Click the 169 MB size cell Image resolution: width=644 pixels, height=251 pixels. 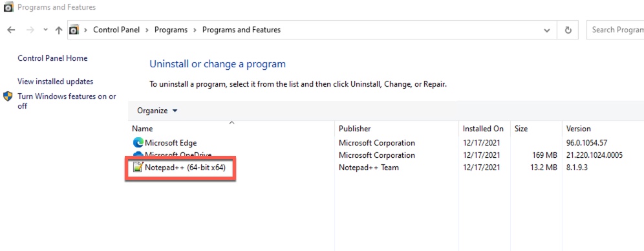point(544,155)
